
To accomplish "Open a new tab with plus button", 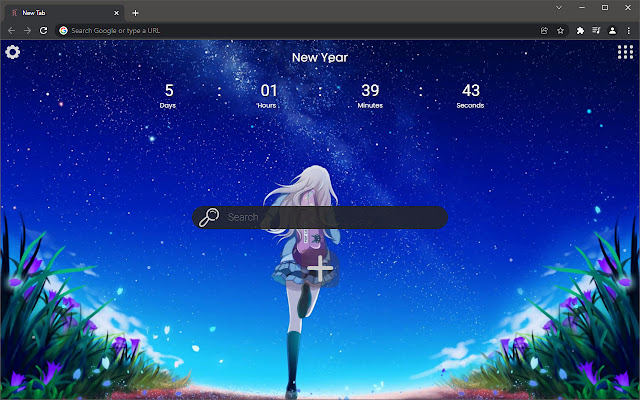I will pyautogui.click(x=136, y=13).
